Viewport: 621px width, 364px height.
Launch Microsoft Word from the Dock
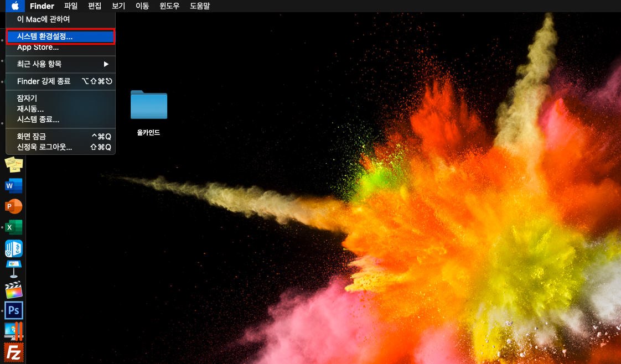coord(13,185)
